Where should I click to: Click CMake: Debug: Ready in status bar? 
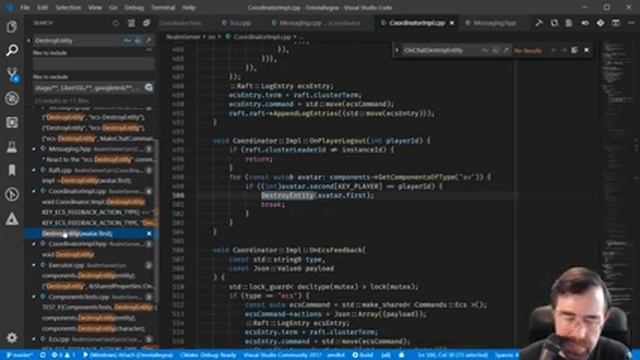(208, 355)
